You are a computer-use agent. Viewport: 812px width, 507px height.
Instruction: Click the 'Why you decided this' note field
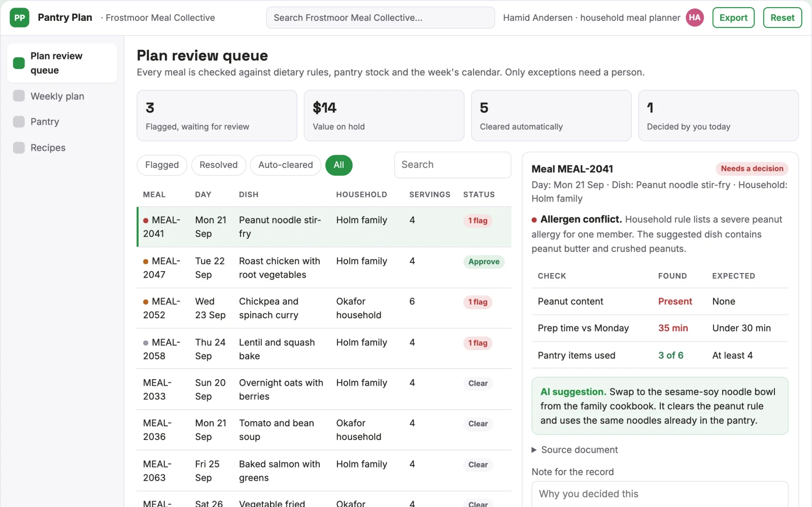point(660,494)
